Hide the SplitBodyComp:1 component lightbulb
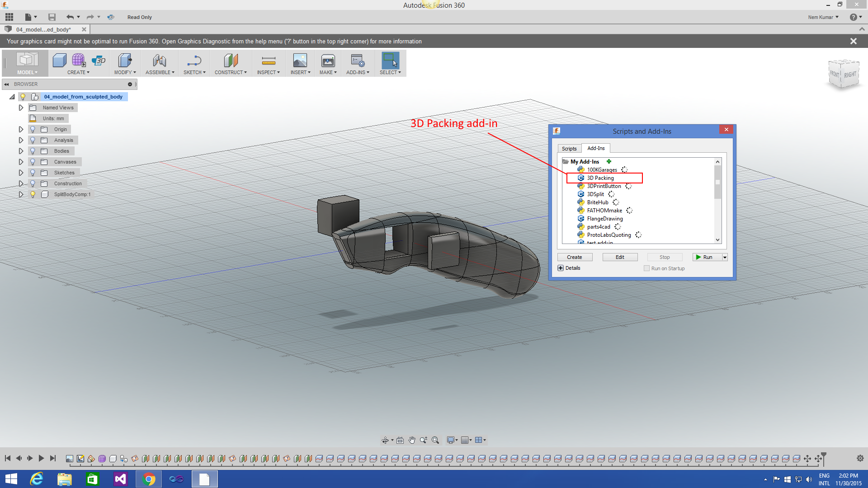The image size is (868, 488). point(33,194)
